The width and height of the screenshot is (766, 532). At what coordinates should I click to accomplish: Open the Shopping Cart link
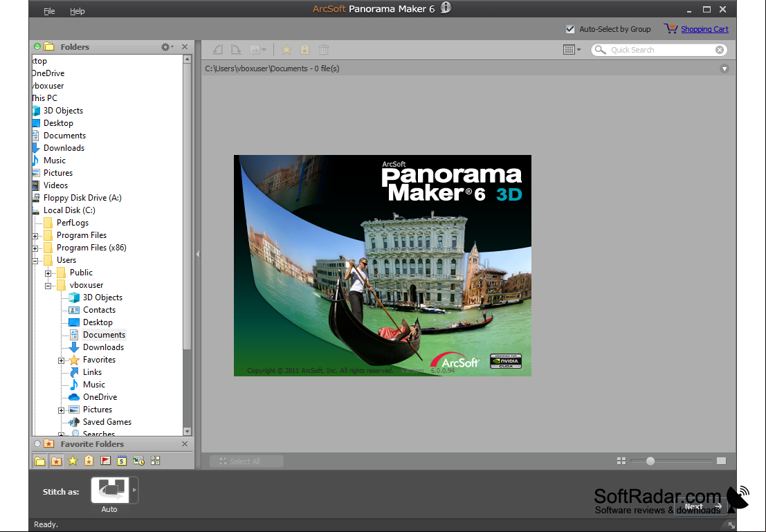click(x=704, y=29)
